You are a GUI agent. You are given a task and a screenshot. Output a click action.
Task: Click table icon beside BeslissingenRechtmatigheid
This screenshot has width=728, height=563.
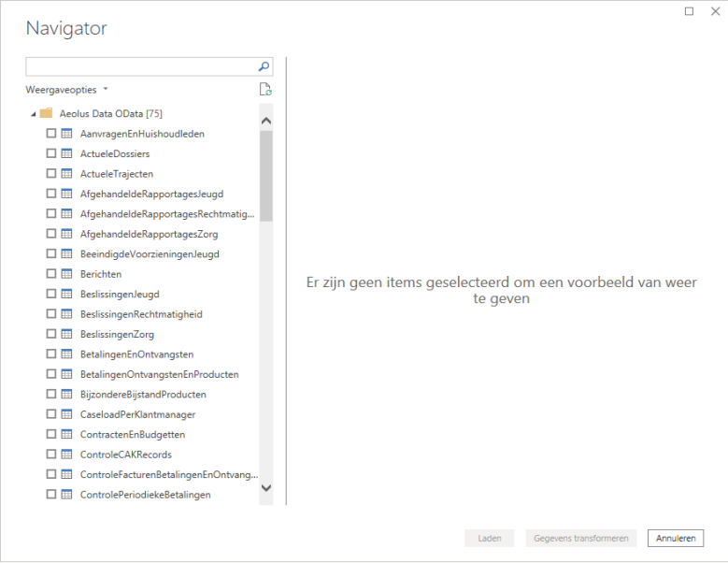click(67, 314)
